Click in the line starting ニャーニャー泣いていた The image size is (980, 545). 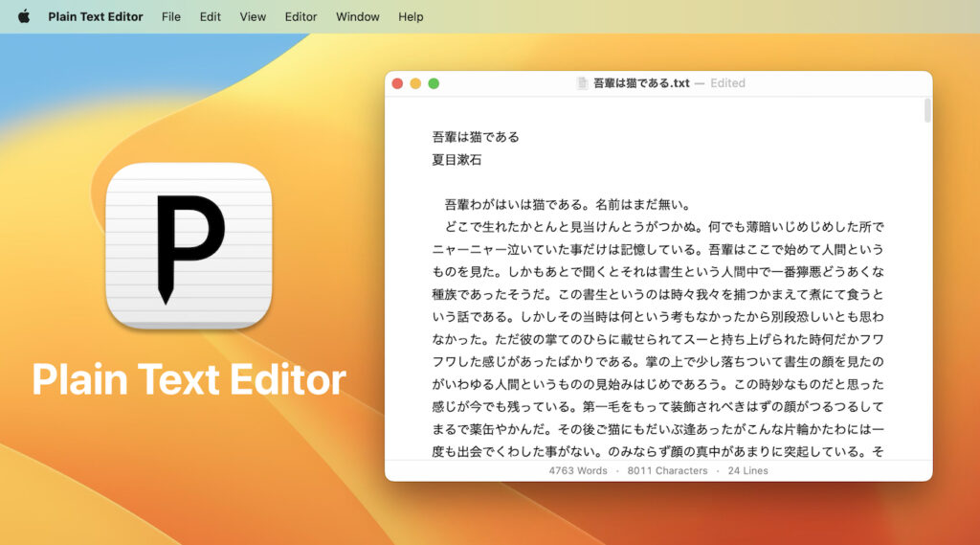[x=658, y=249]
